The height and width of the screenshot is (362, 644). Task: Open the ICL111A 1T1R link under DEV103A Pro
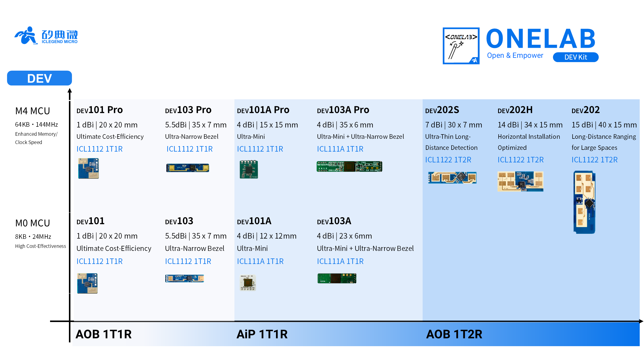click(x=340, y=149)
